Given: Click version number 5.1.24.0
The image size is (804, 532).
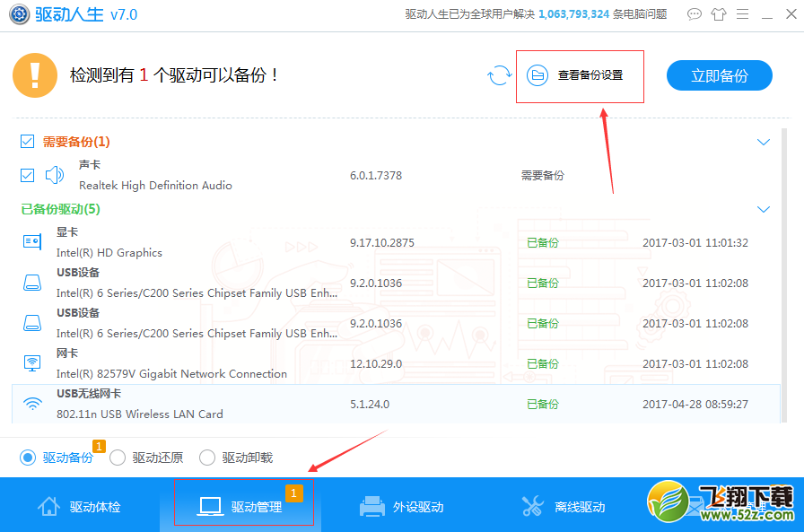Looking at the screenshot, I should (x=370, y=404).
